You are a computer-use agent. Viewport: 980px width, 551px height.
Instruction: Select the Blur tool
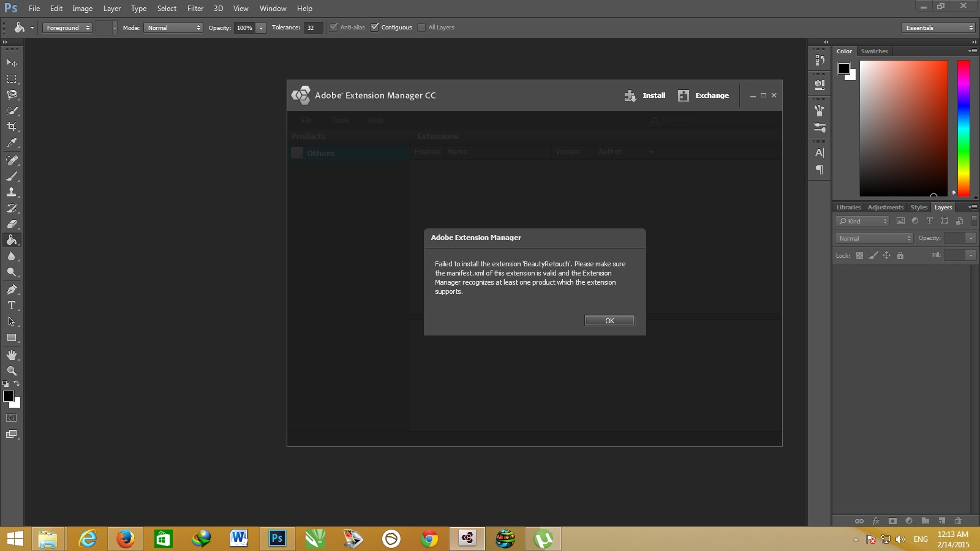point(12,256)
